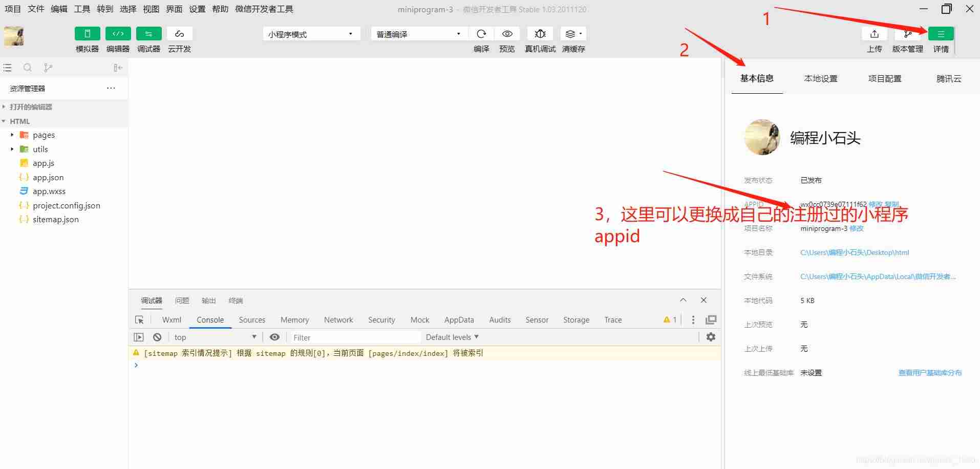Open the Storage devtools tab
Viewport: 980px width, 469px height.
[576, 320]
